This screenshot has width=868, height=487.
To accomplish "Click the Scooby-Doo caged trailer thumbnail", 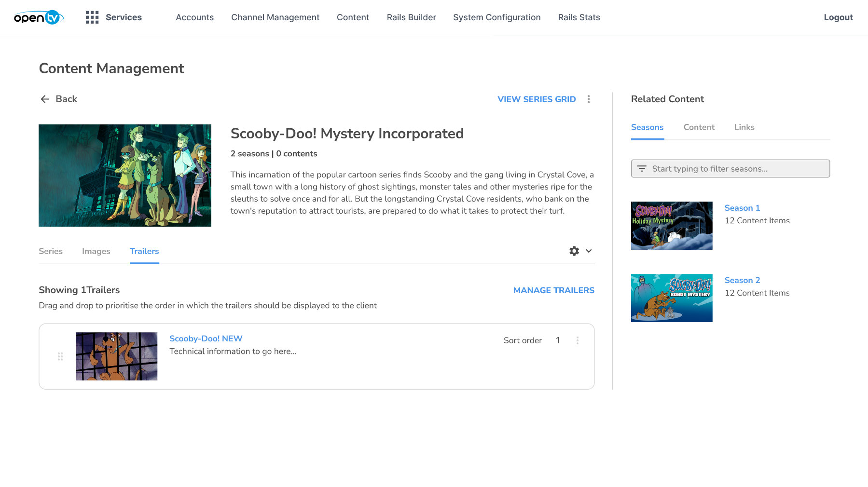I will (117, 356).
